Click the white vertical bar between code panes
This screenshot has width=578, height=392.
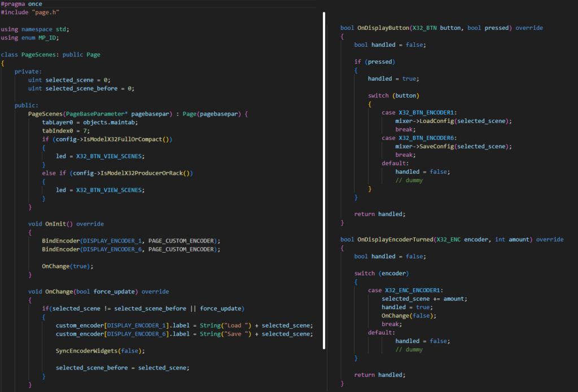325,180
